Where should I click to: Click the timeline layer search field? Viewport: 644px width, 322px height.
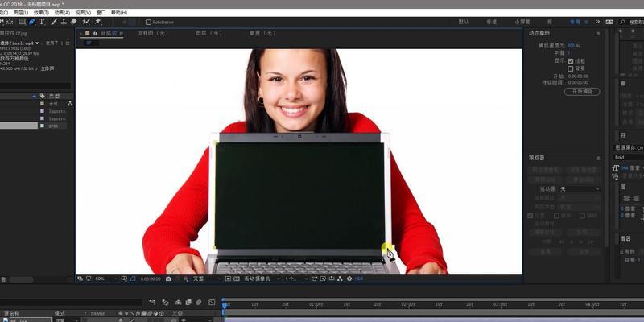(x=71, y=303)
